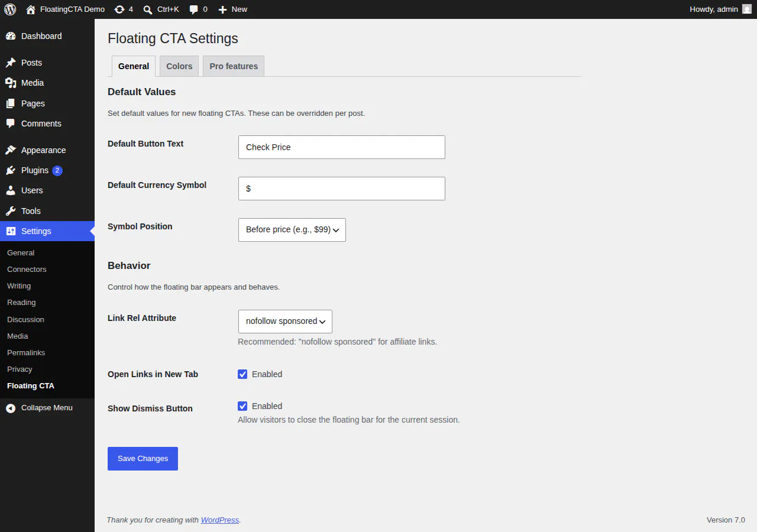Viewport: 757px width, 532px height.
Task: Click the Open Links Enabled label
Action: [267, 374]
